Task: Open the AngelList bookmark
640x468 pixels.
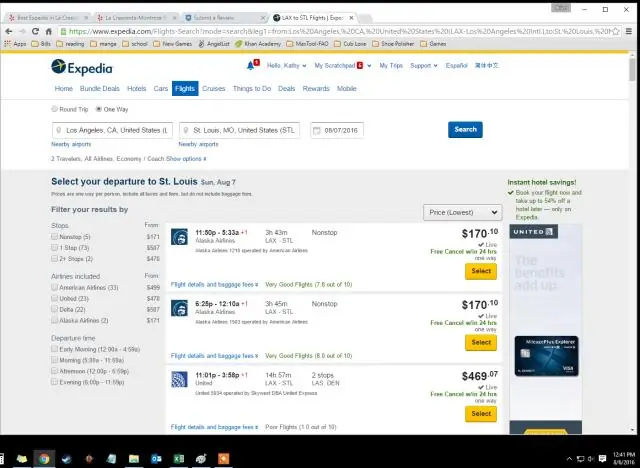Action: click(214, 44)
